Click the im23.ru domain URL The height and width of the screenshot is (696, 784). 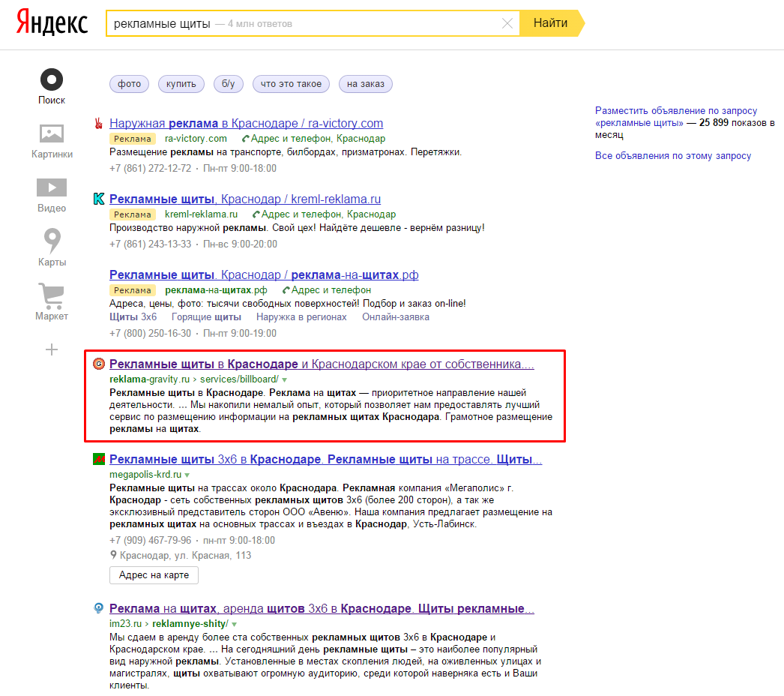tap(125, 623)
